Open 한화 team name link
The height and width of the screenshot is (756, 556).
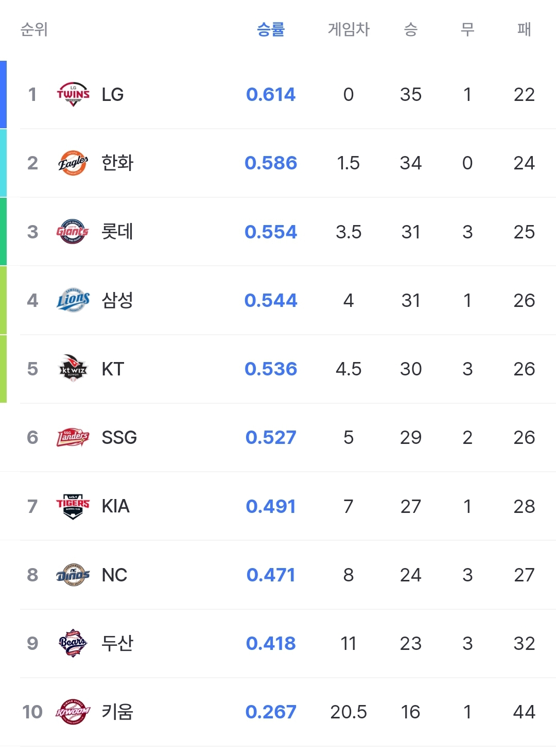pyautogui.click(x=117, y=163)
